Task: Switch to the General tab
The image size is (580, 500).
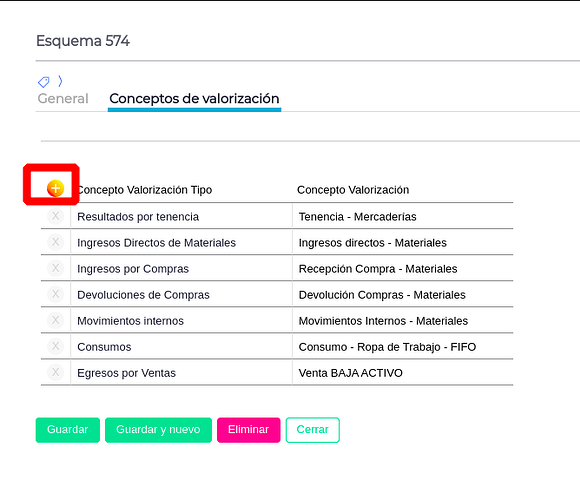Action: (63, 99)
